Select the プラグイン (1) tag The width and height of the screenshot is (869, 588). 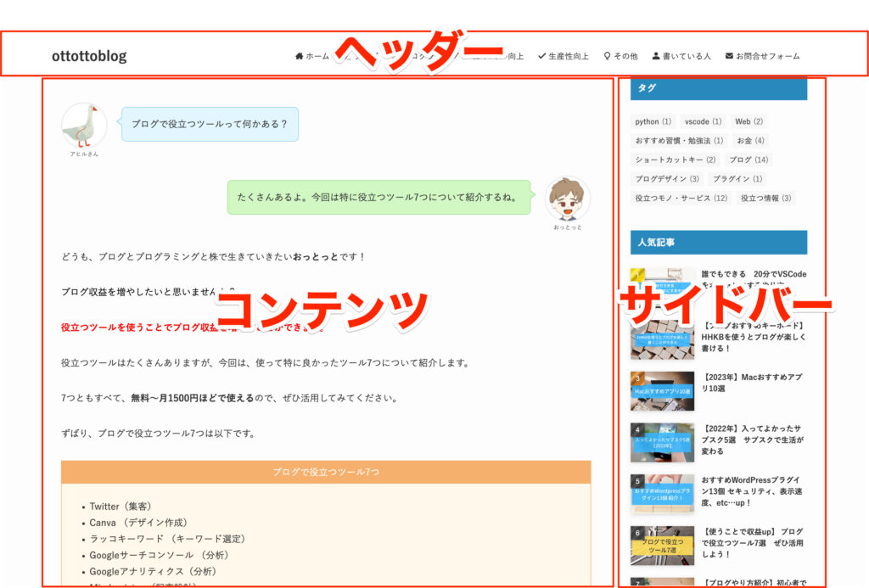pos(737,179)
